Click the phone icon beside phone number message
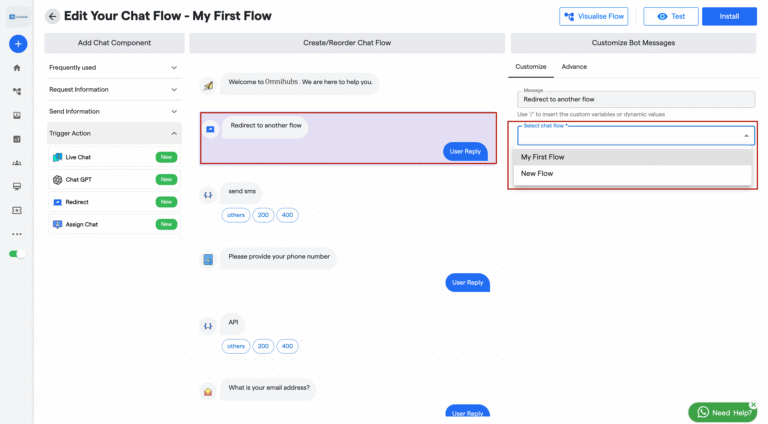 point(208,259)
